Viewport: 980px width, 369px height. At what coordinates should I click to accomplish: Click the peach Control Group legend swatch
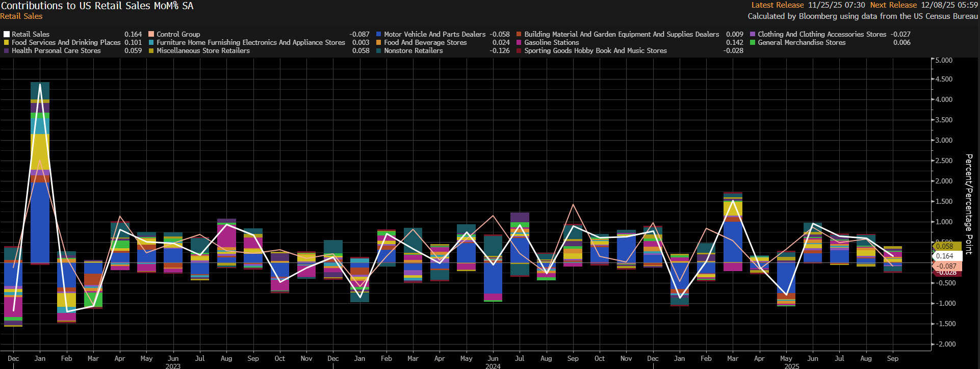click(x=151, y=35)
